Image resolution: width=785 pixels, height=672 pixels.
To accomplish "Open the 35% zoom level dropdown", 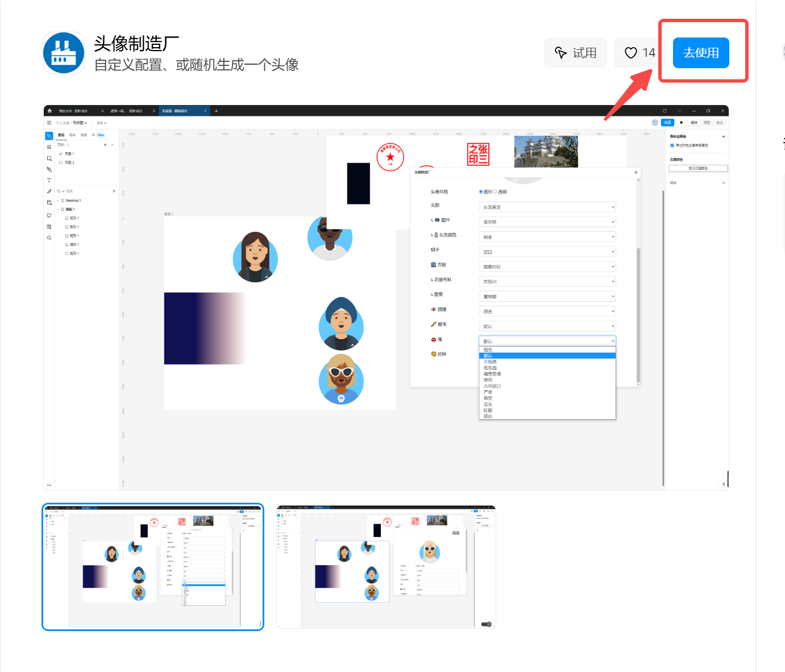I will click(101, 123).
